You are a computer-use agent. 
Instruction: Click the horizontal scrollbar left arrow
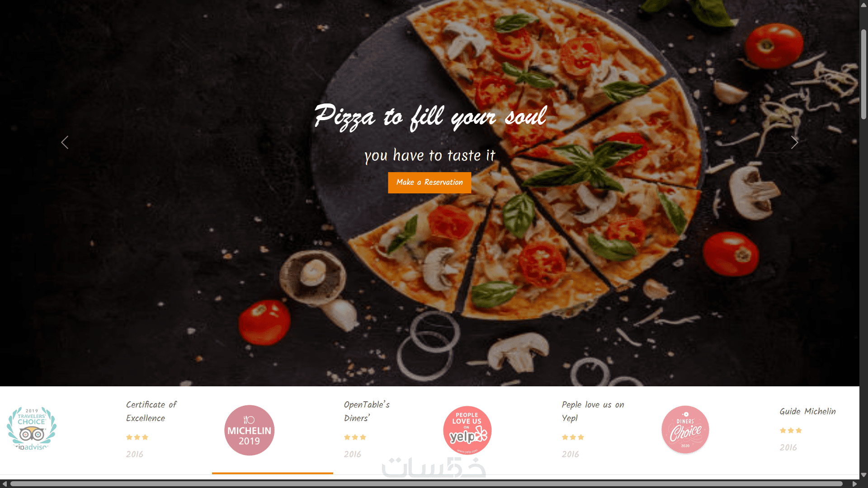(5, 484)
